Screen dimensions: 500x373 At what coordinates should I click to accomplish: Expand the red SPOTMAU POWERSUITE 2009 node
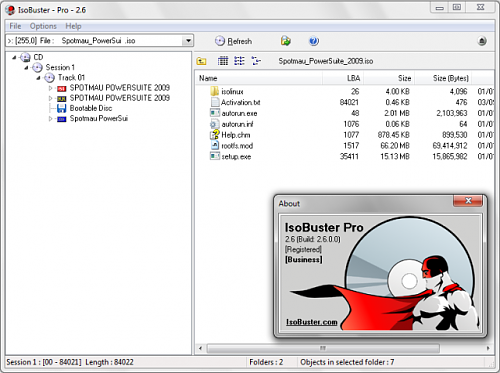51,88
